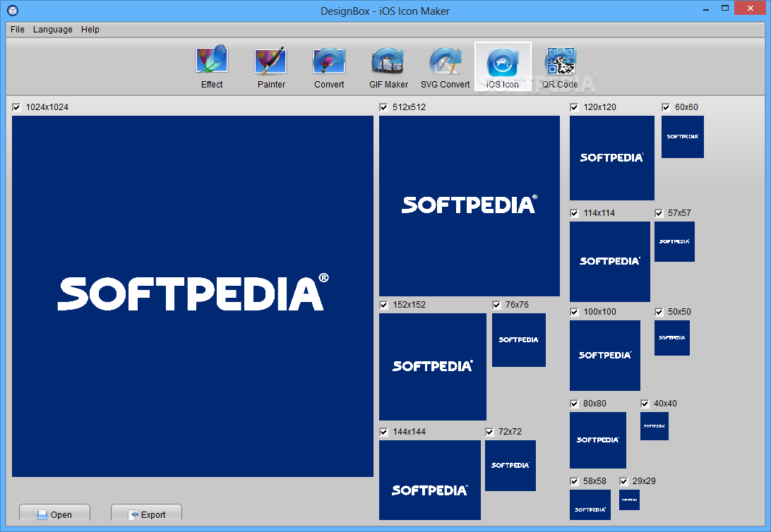This screenshot has height=532, width=771.
Task: Open the Language menu
Action: (53, 30)
